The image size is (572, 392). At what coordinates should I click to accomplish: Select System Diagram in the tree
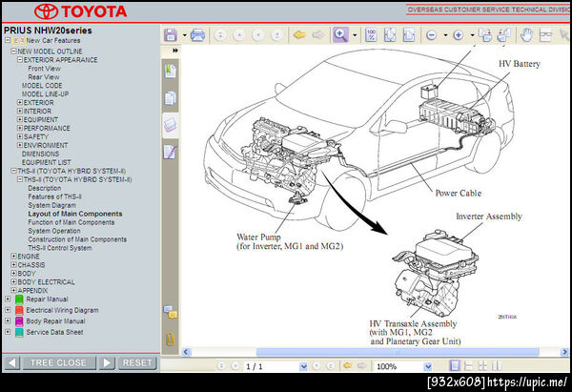click(51, 205)
